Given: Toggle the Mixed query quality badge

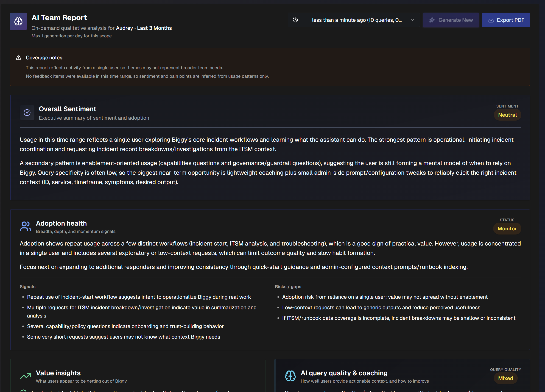Looking at the screenshot, I should [505, 378].
